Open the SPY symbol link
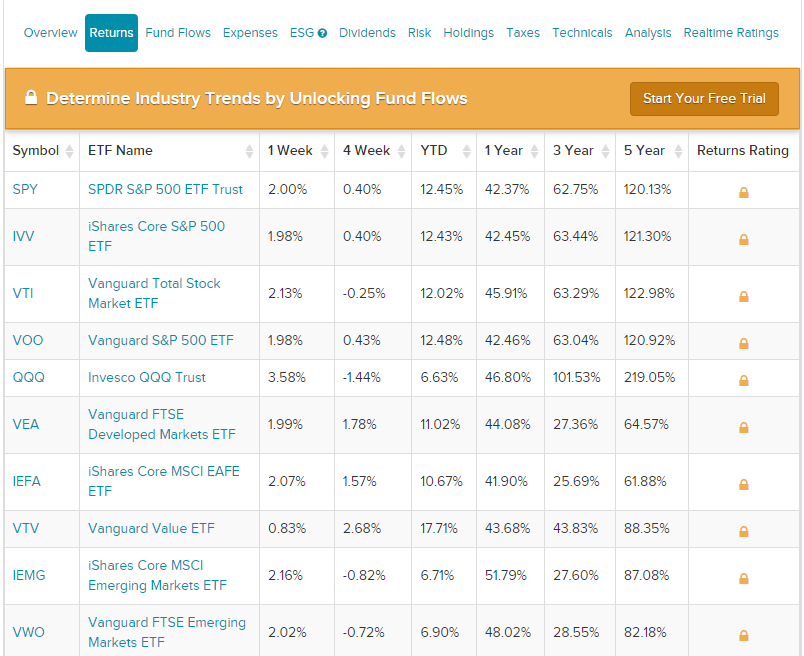 tap(25, 189)
